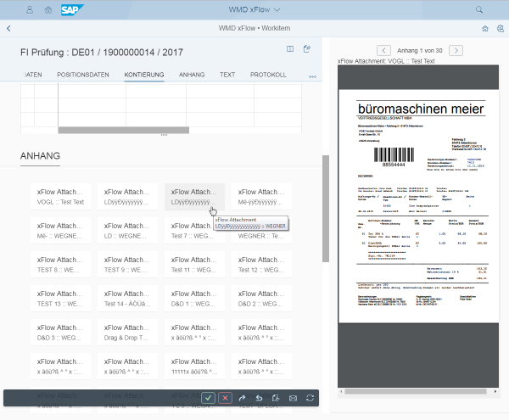Viewport: 509px width, 420px height.
Task: Click the büromaschinen meier invoice preview
Action: [418, 206]
